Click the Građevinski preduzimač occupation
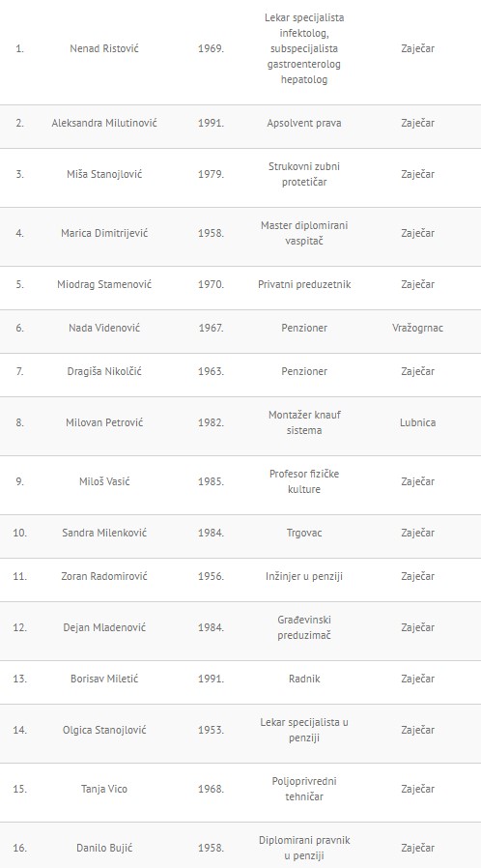 point(304,627)
